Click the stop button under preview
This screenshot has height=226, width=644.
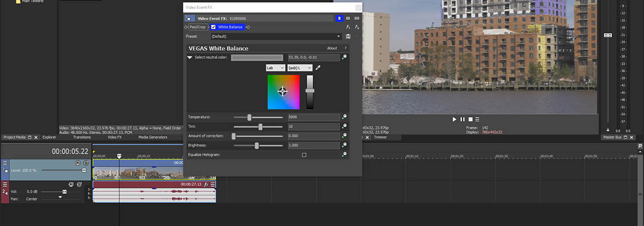coord(471,120)
